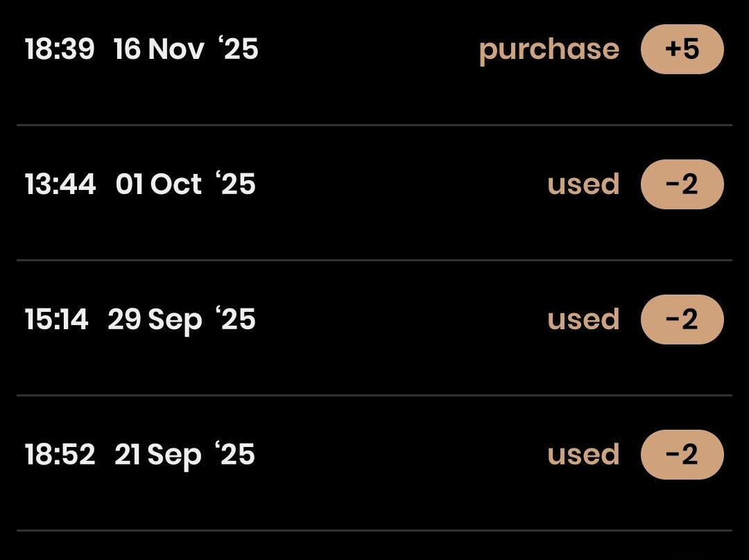749x560 pixels.
Task: Click 'used' label on 01 Oct entry
Action: point(583,184)
